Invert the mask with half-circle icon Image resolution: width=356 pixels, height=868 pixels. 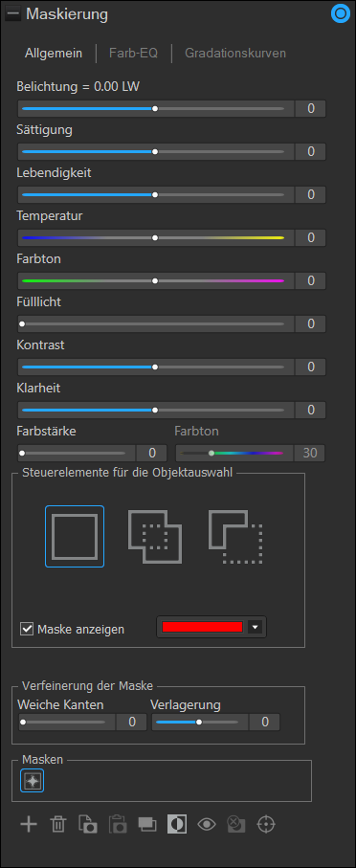pos(178,824)
